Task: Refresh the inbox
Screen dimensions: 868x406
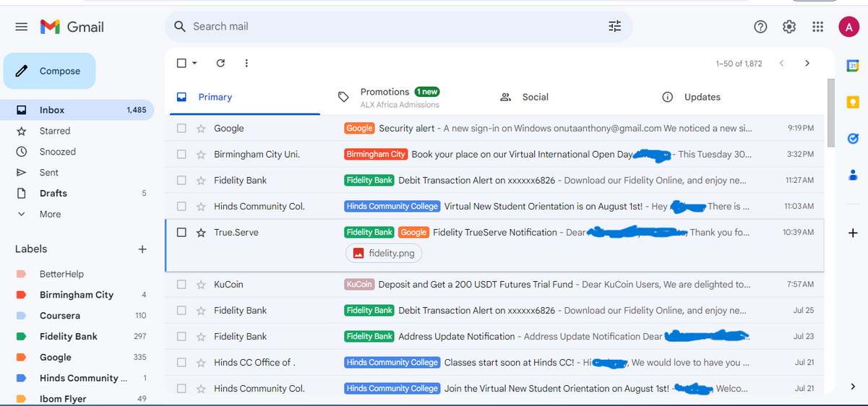Action: click(x=221, y=64)
